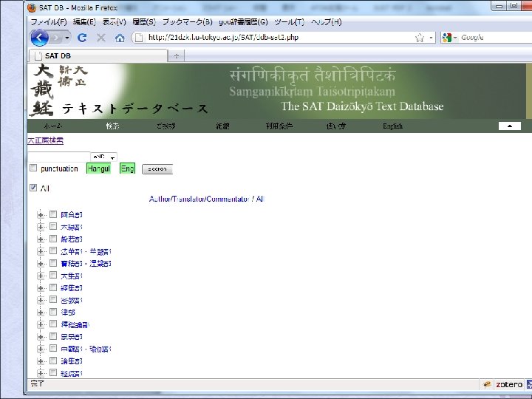Check the 律部 checkbox
532x399 pixels.
click(x=53, y=312)
